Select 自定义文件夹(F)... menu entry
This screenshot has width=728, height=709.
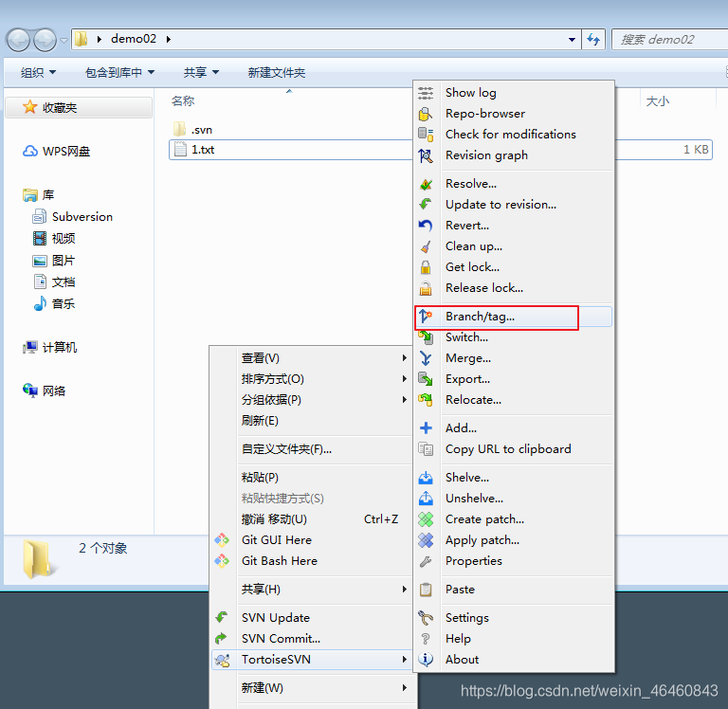pos(312,449)
